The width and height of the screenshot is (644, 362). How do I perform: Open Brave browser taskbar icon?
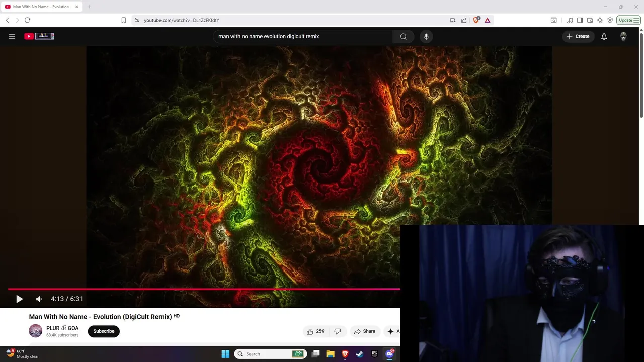(x=345, y=354)
